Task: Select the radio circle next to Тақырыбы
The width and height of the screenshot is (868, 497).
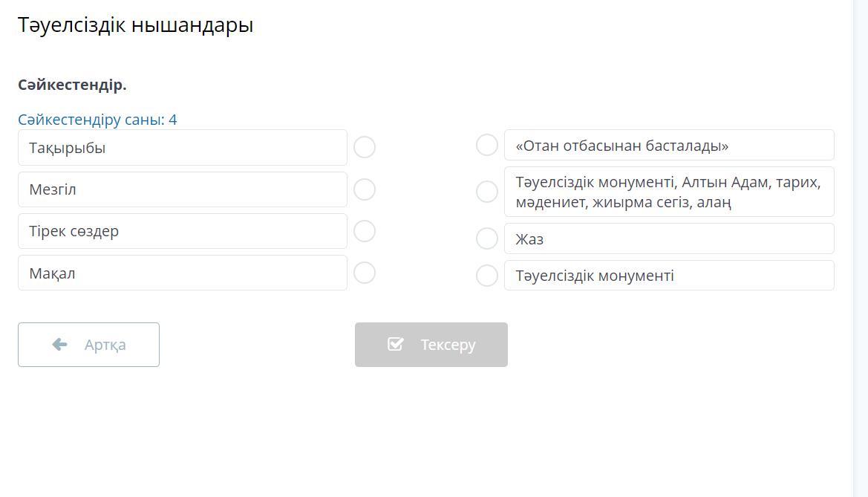Action: 365,147
